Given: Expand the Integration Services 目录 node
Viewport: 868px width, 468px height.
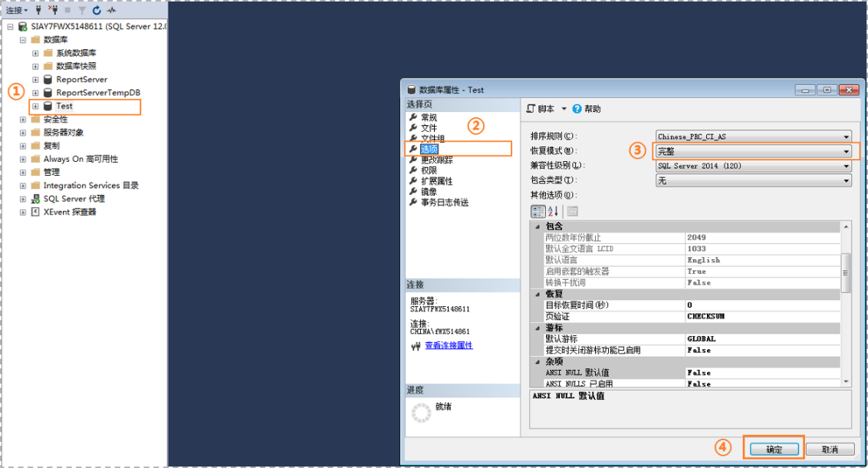Looking at the screenshot, I should coord(23,186).
